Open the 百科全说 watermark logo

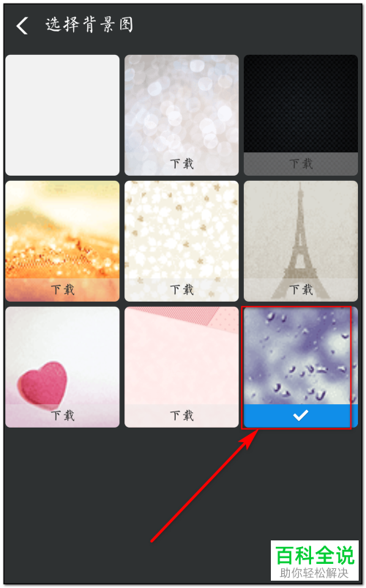tap(315, 561)
